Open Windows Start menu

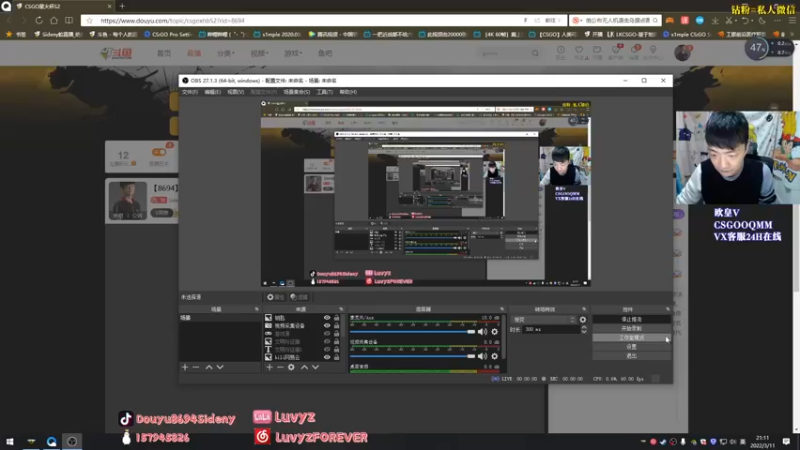10,441
